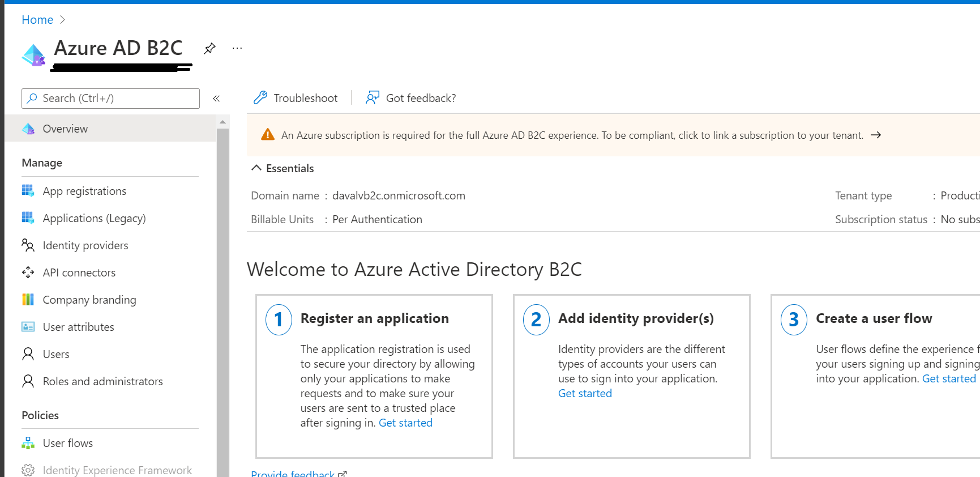Click the warning triangle icon in banner

point(267,135)
